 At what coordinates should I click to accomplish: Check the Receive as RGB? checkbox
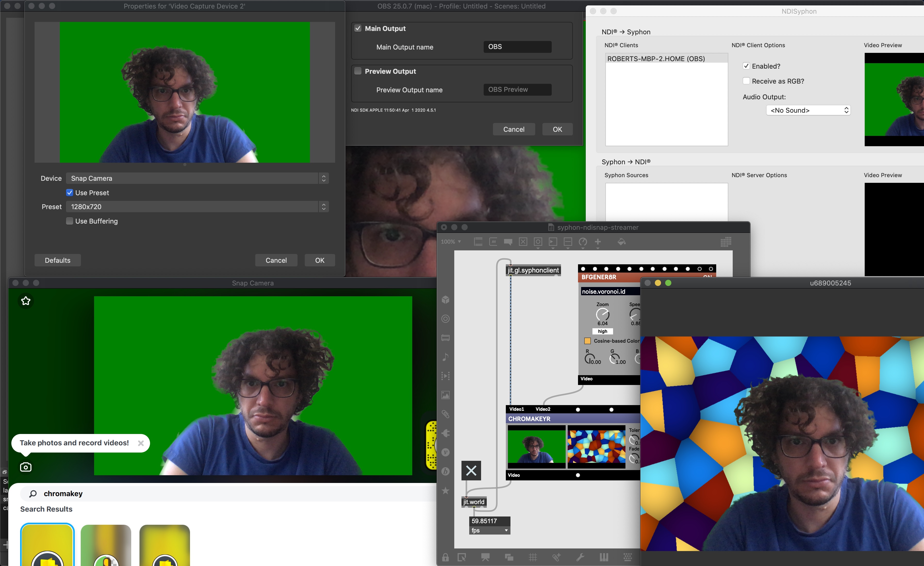[x=746, y=81]
